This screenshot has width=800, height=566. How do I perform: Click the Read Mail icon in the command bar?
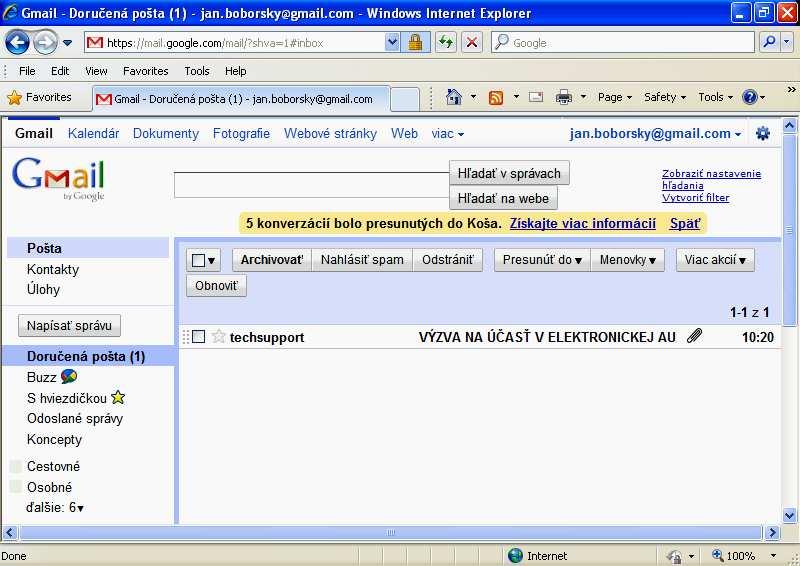[536, 96]
